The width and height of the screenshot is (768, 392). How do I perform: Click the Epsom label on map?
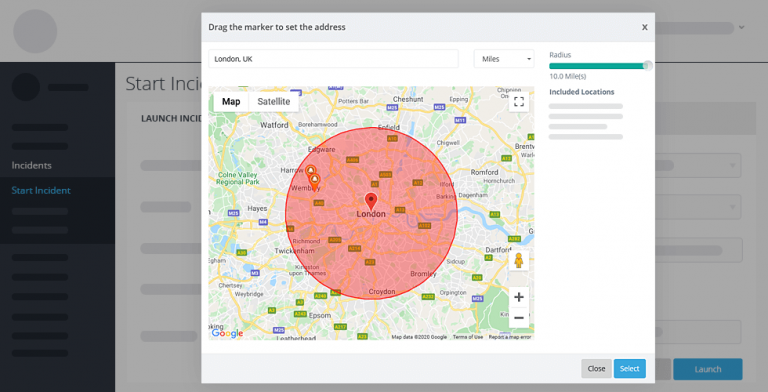320,316
